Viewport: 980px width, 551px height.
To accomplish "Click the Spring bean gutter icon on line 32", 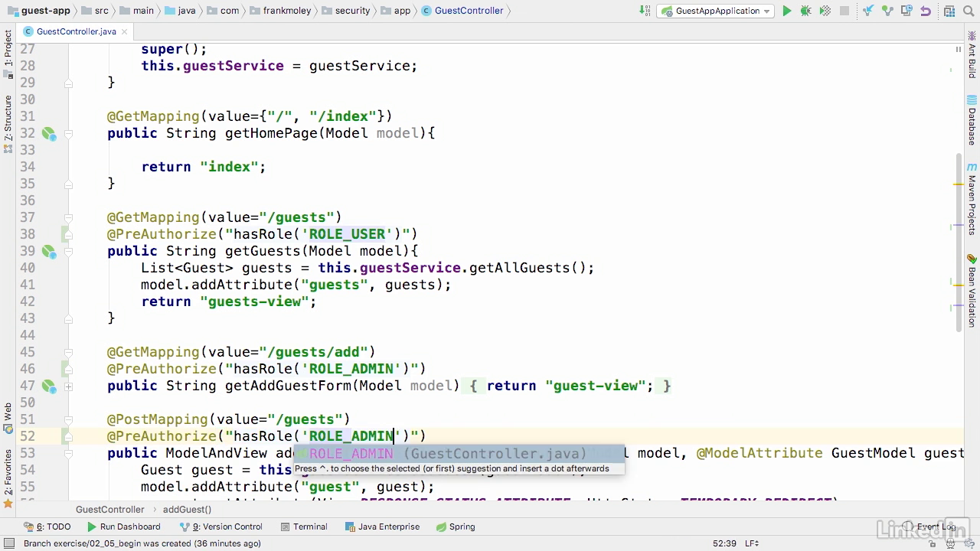I will 49,134.
